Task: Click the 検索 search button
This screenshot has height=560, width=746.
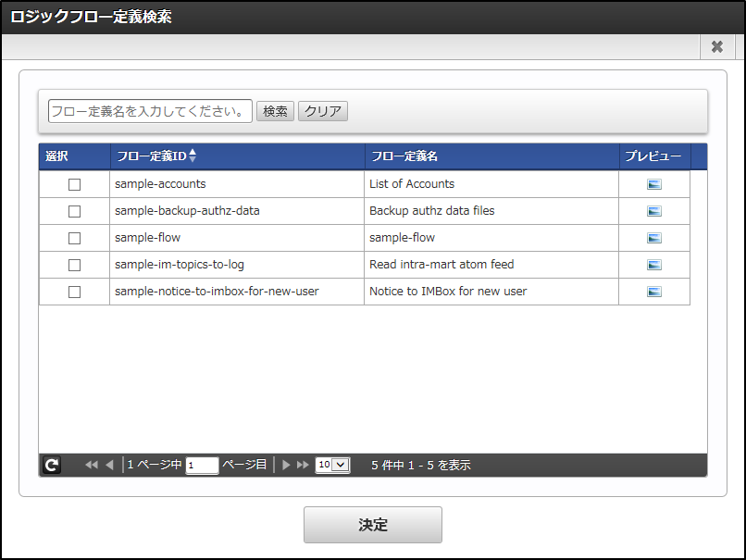Action: (x=275, y=111)
